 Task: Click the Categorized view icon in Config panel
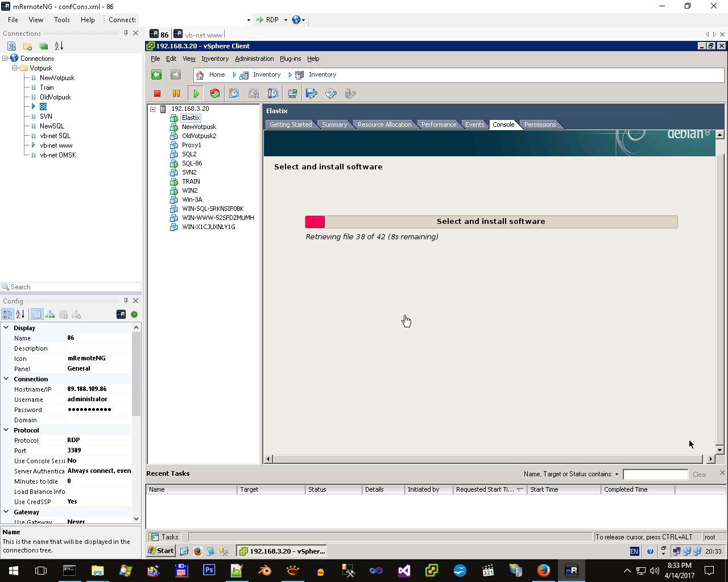tap(8, 314)
